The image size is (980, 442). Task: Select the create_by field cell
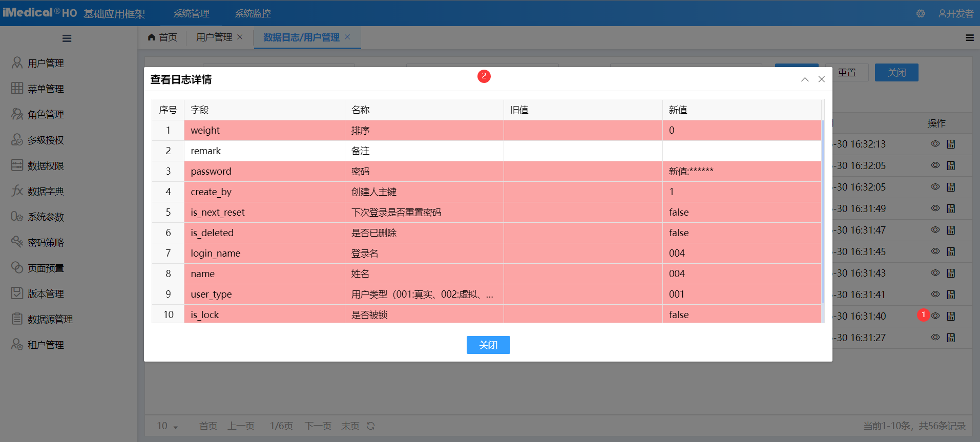tap(264, 192)
